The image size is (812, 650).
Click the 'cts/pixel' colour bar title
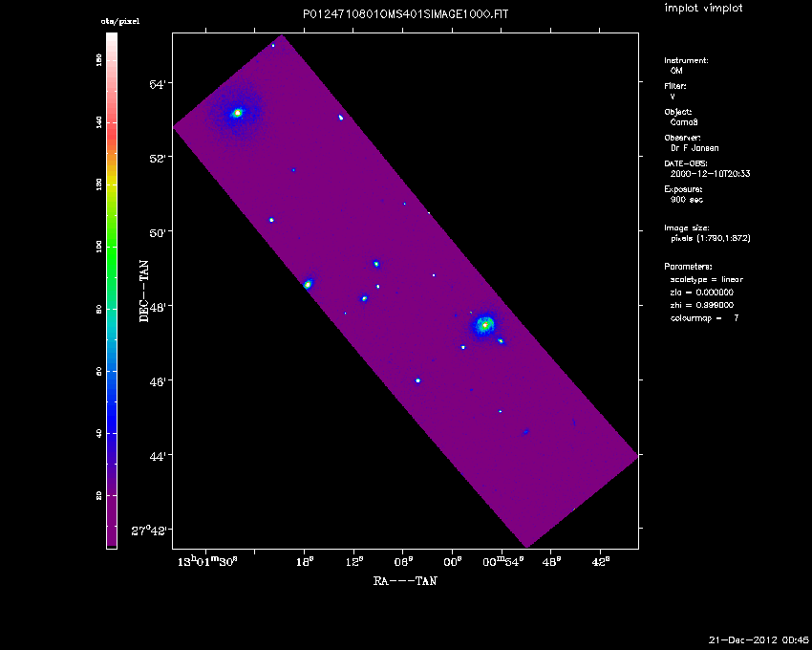tap(120, 22)
